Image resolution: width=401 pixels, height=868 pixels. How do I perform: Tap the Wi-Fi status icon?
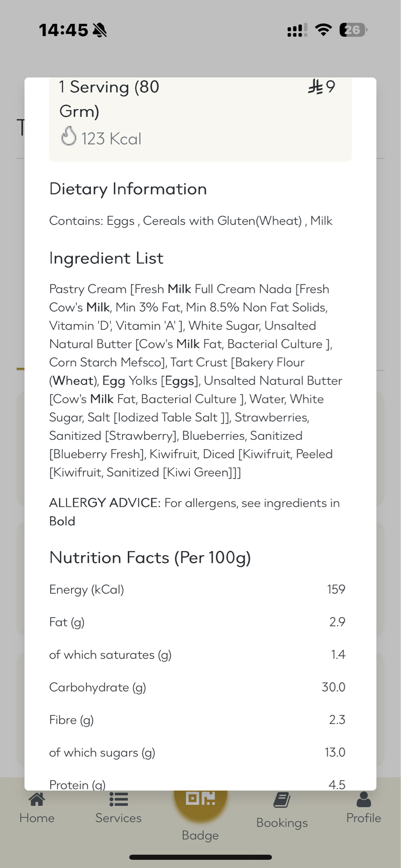pos(323,30)
